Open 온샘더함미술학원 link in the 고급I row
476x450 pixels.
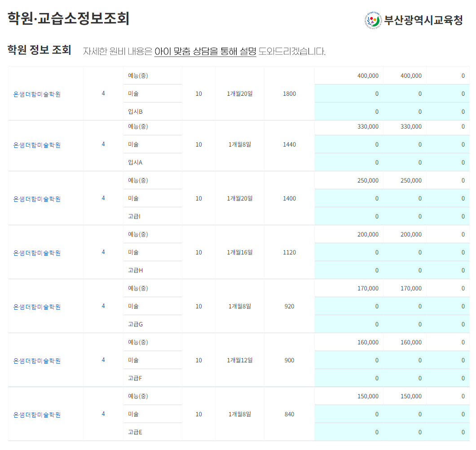(x=37, y=199)
